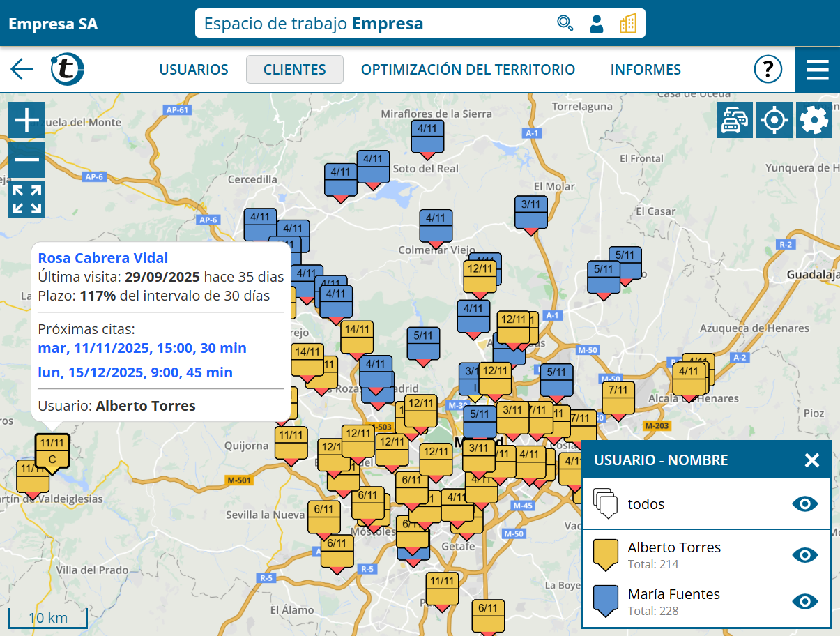Switch to the USUARIOS tab
Screen dimensions: 840x636
point(194,70)
